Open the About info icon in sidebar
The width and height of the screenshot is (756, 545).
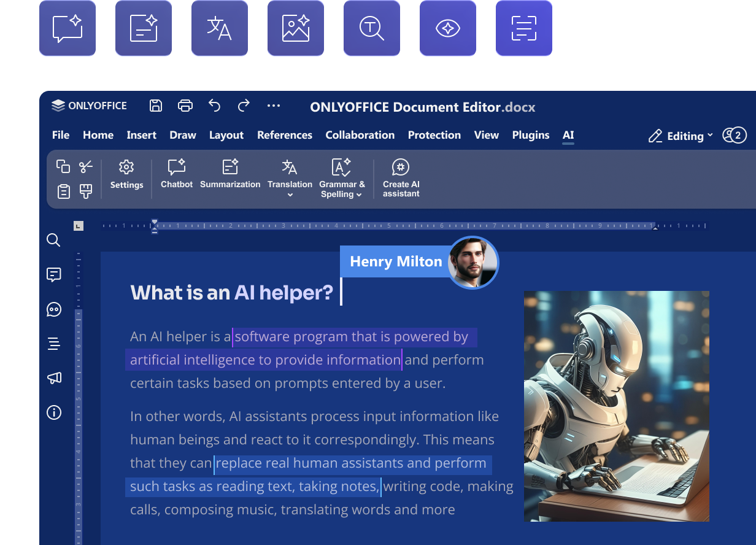tap(54, 412)
